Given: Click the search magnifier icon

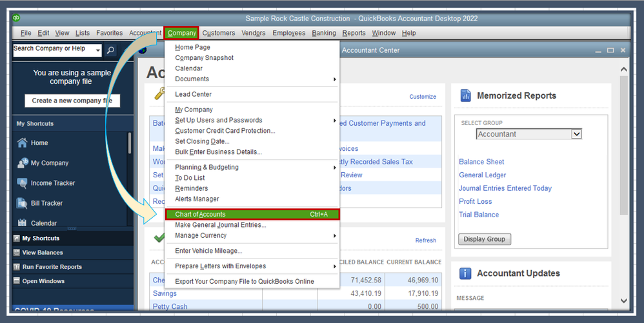Looking at the screenshot, I should 110,50.
